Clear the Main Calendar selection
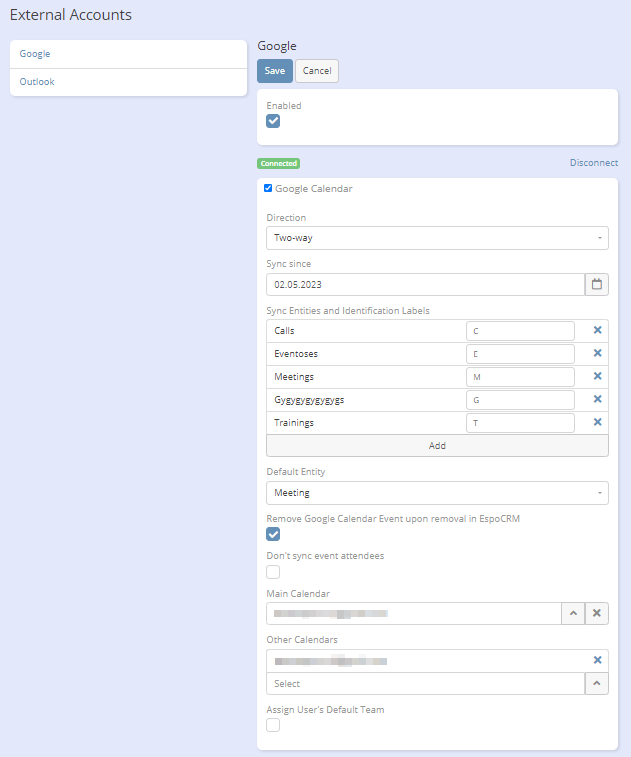631x757 pixels. [597, 613]
